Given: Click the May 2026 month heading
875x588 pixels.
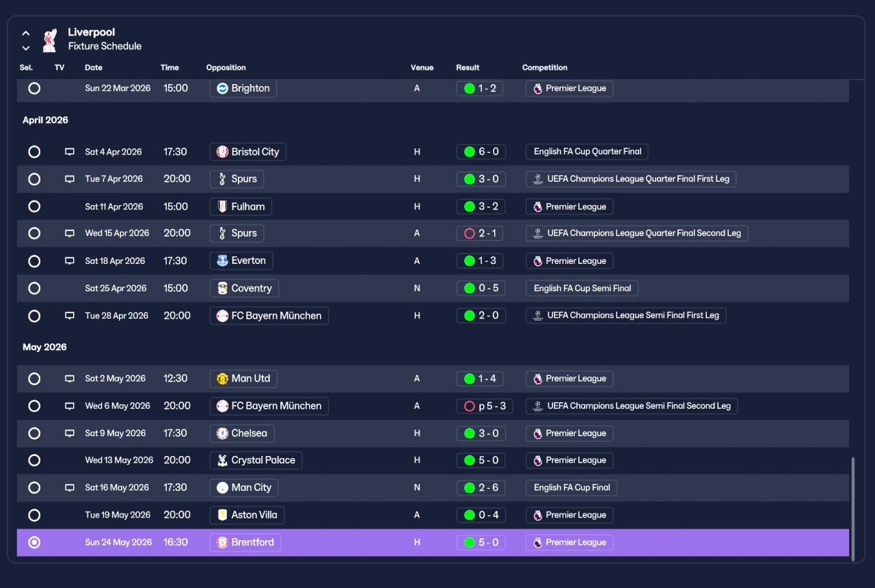Looking at the screenshot, I should click(x=44, y=347).
